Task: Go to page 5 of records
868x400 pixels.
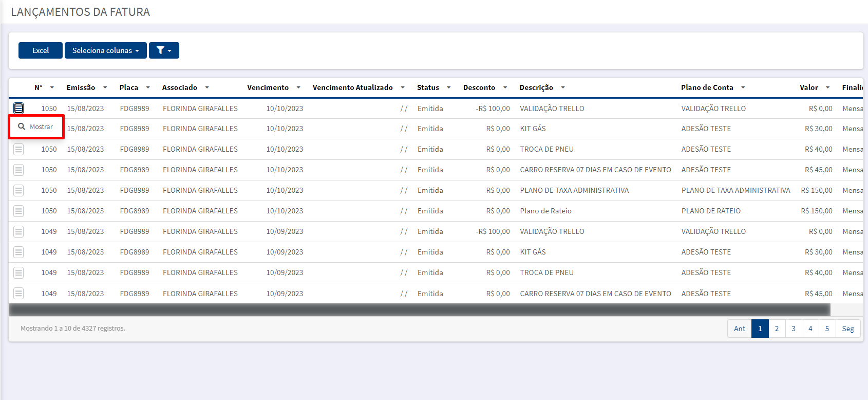Action: tap(827, 329)
